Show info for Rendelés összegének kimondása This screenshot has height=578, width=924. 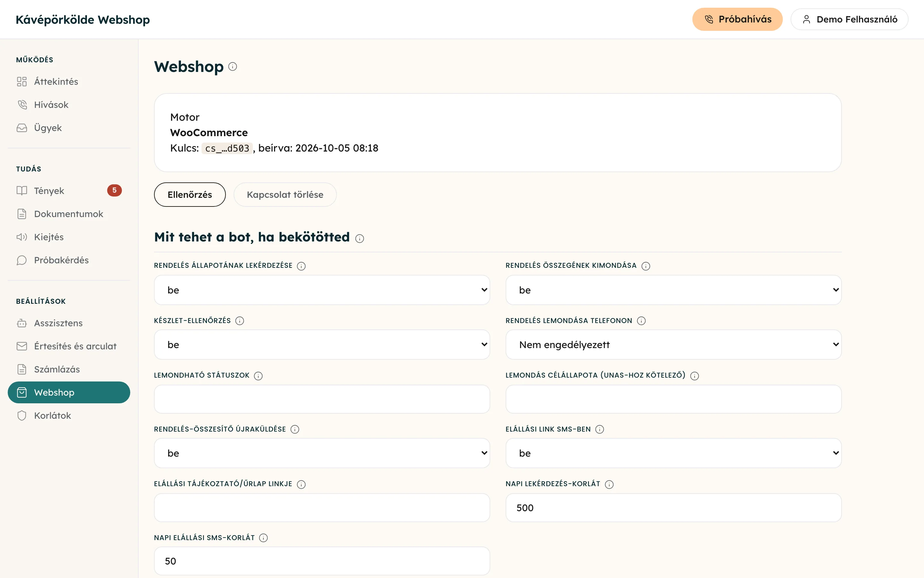[646, 266]
